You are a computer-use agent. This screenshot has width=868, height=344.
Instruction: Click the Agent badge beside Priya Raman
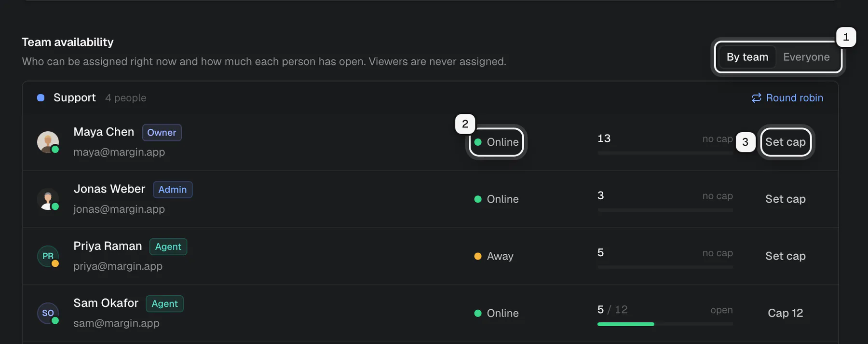(168, 246)
